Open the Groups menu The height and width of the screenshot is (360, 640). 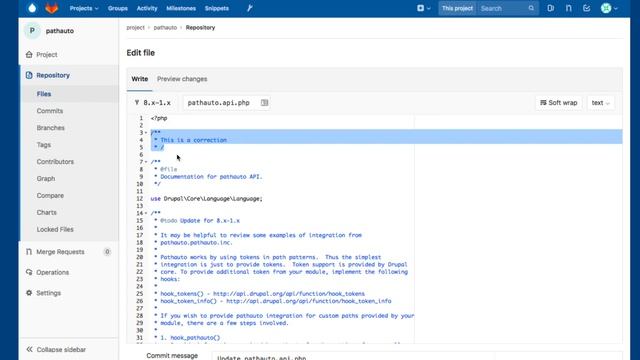[118, 8]
